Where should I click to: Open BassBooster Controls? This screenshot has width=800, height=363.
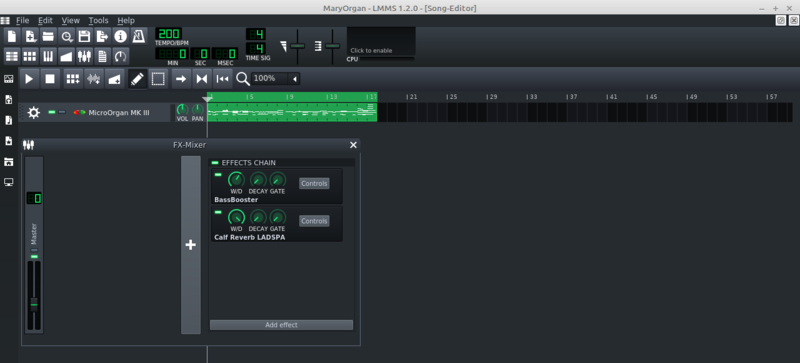314,183
